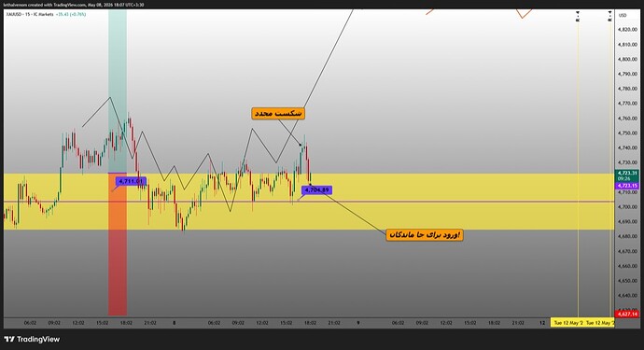
Task: Click the second 'Tue 12 May' yellow date label
Action: pyautogui.click(x=599, y=323)
